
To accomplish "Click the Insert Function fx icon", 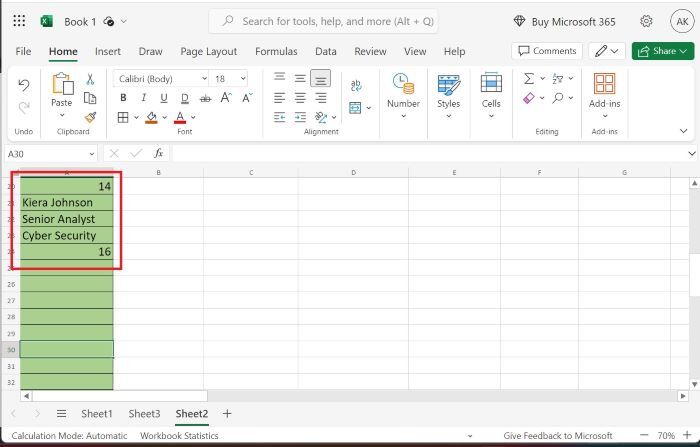I will [x=158, y=153].
